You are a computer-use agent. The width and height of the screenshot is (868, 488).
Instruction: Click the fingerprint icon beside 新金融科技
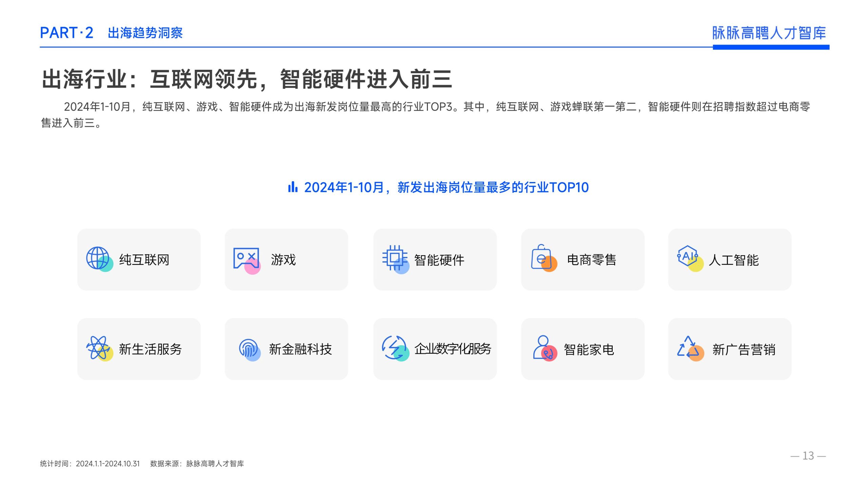coord(249,349)
